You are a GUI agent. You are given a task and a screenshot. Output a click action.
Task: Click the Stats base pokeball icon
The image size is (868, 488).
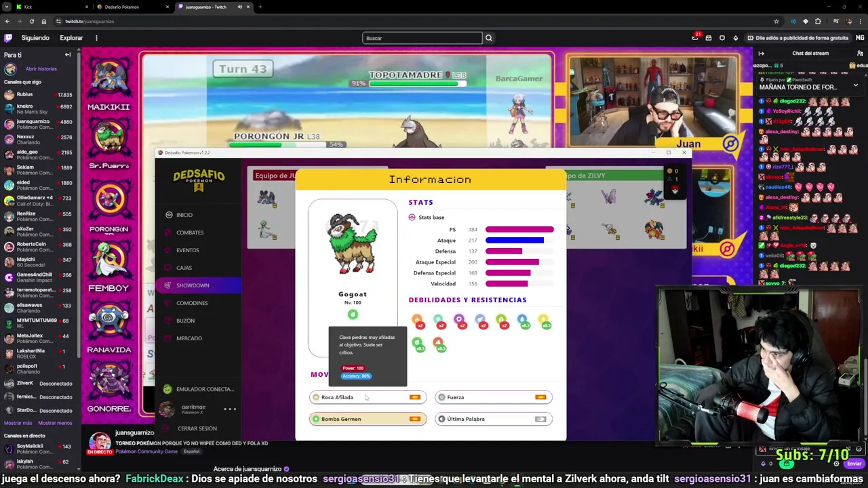pyautogui.click(x=412, y=218)
